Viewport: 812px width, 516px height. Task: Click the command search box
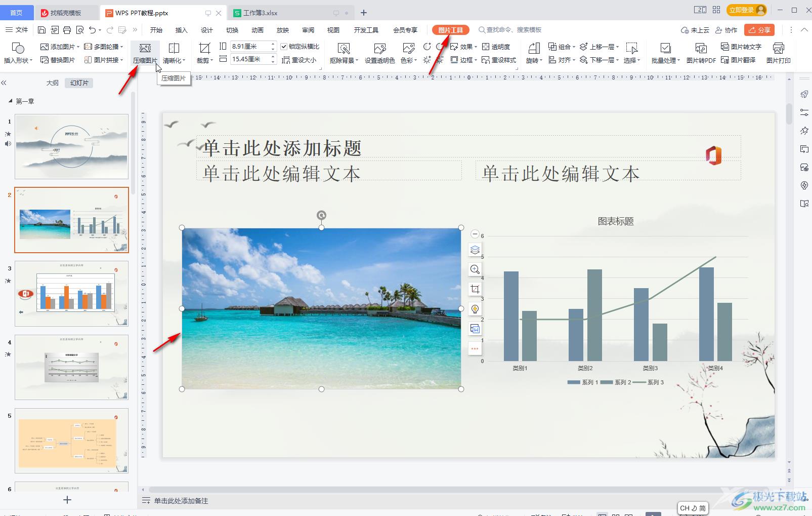click(510, 30)
